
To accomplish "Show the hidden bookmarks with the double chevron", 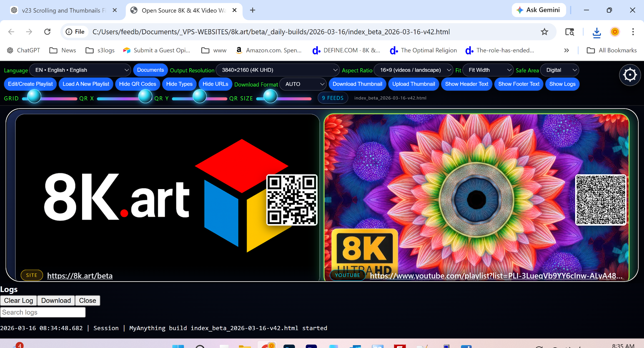I will pos(566,50).
